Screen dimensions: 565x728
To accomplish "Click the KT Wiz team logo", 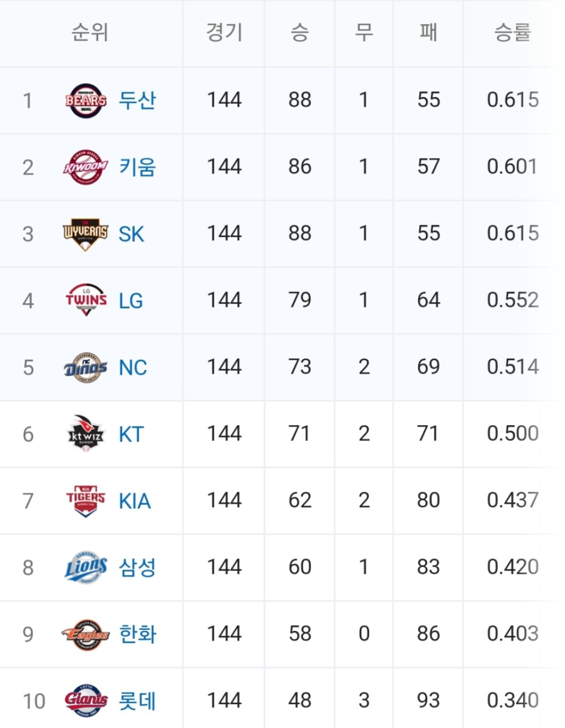I will point(85,434).
